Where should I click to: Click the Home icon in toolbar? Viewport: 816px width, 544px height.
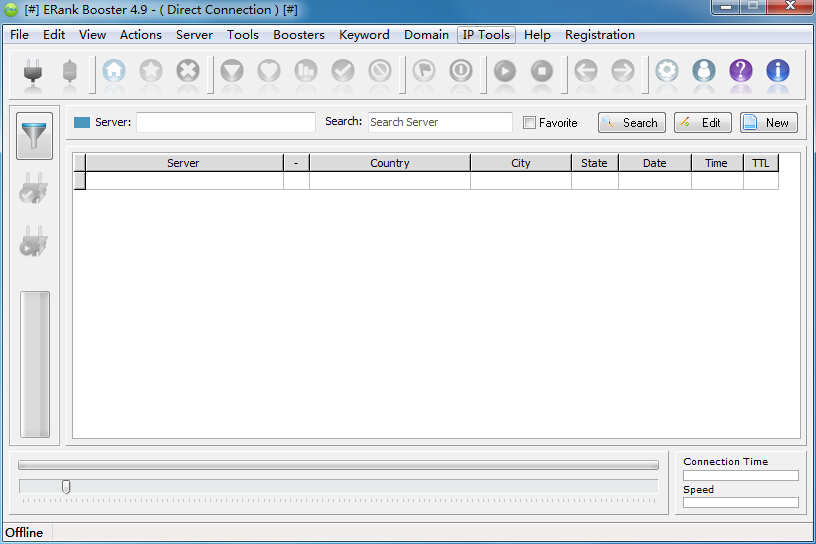coord(114,71)
